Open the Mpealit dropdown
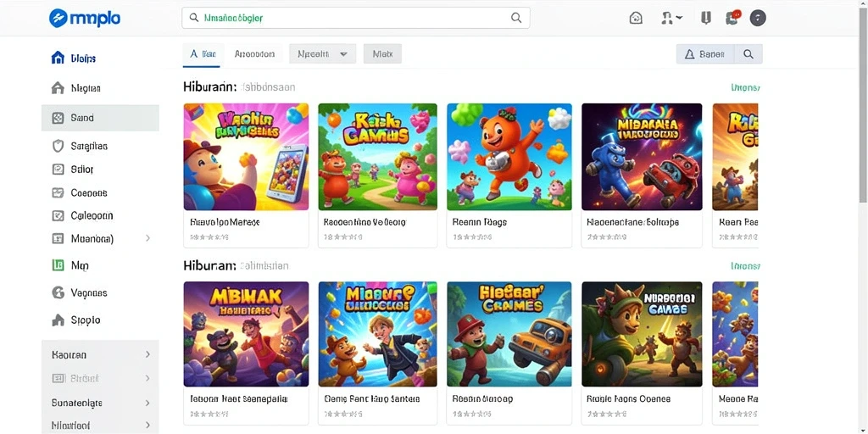This screenshot has width=868, height=434. coord(322,53)
